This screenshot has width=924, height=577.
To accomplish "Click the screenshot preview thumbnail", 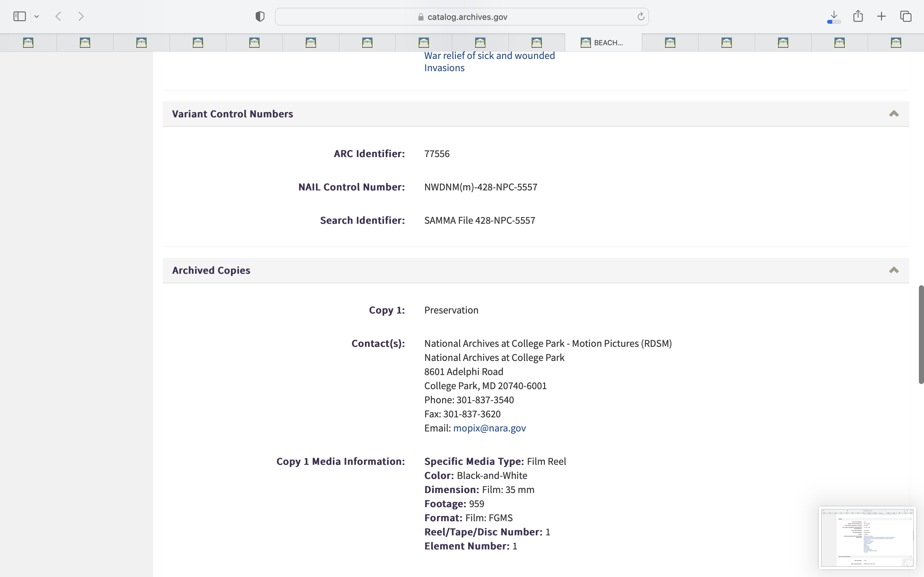I will coord(867,537).
